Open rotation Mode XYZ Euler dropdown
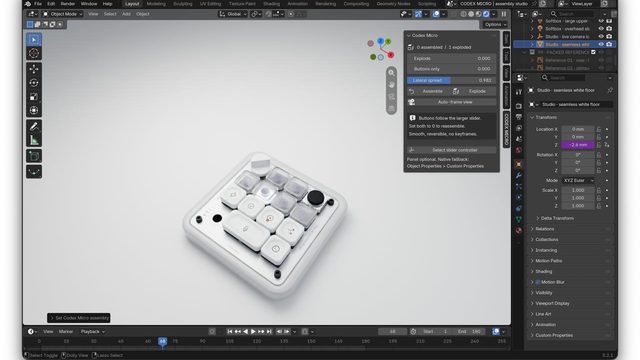 pos(578,180)
